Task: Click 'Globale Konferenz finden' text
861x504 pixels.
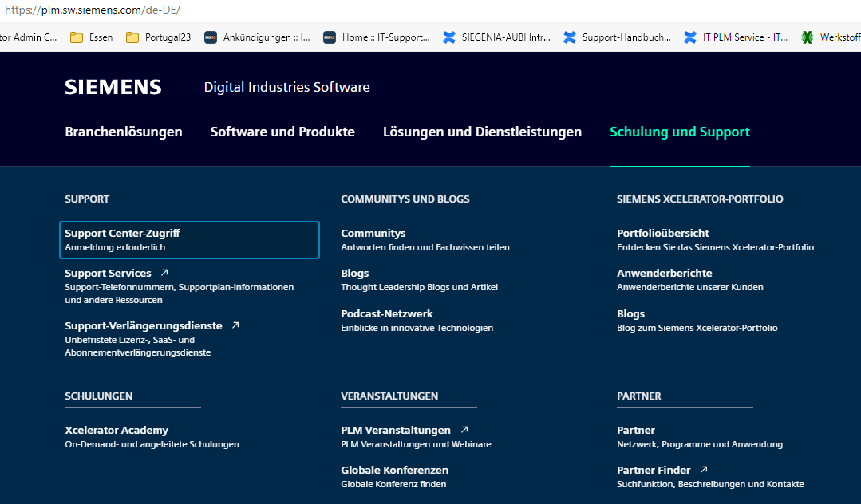Action: [x=393, y=484]
